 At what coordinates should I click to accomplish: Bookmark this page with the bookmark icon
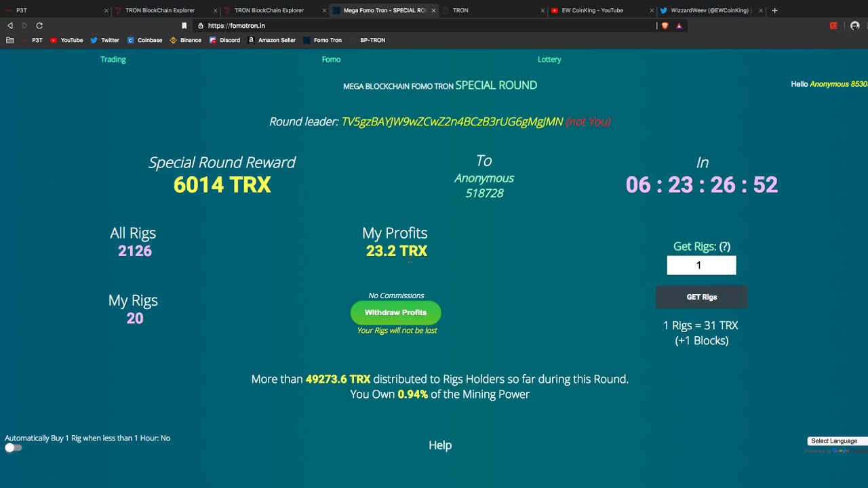[184, 26]
